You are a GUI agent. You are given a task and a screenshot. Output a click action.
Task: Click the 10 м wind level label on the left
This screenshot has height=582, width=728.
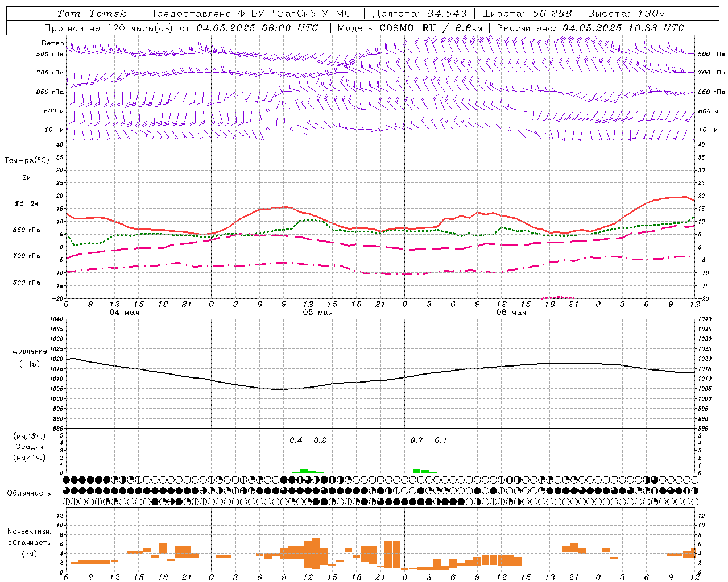(55, 130)
